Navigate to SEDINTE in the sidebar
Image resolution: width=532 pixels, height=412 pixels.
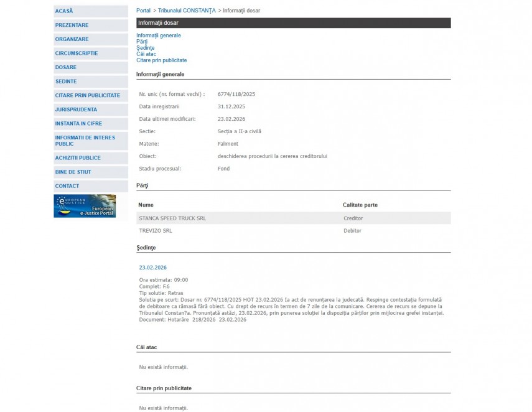point(66,82)
